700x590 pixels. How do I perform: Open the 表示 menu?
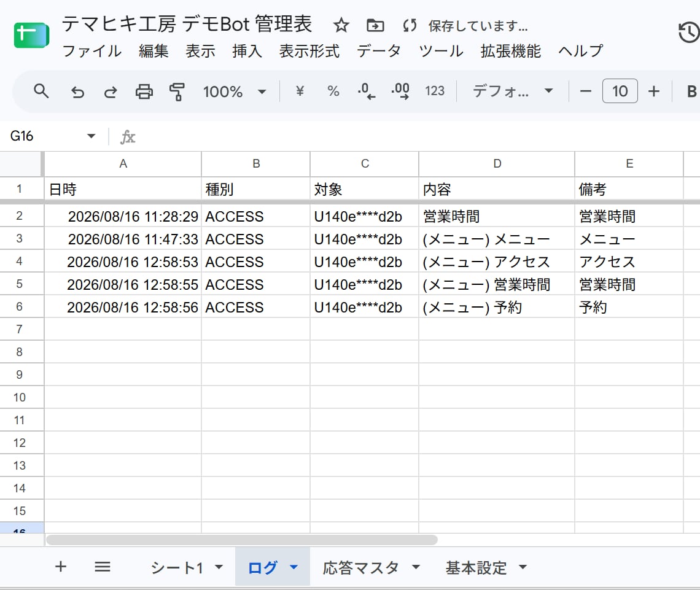200,51
